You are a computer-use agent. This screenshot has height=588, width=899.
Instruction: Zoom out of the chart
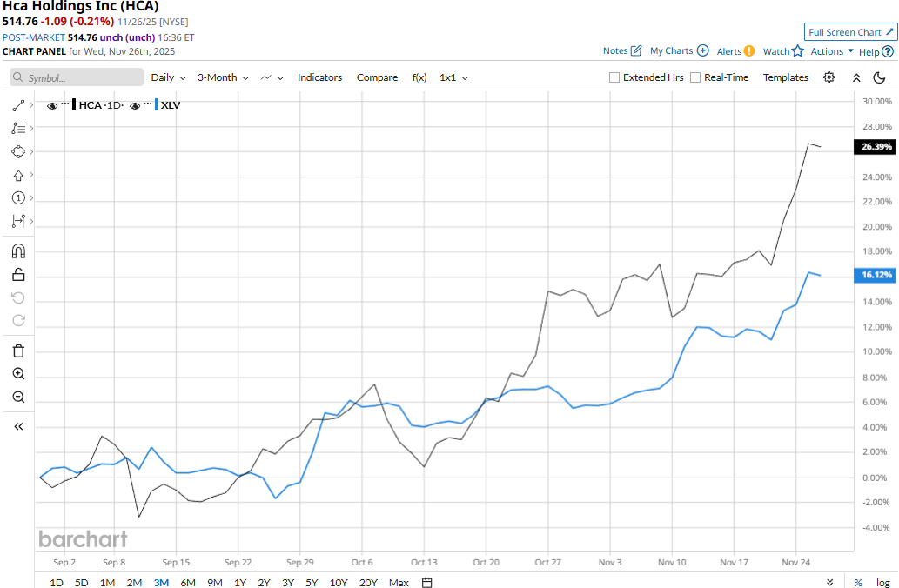coord(18,397)
